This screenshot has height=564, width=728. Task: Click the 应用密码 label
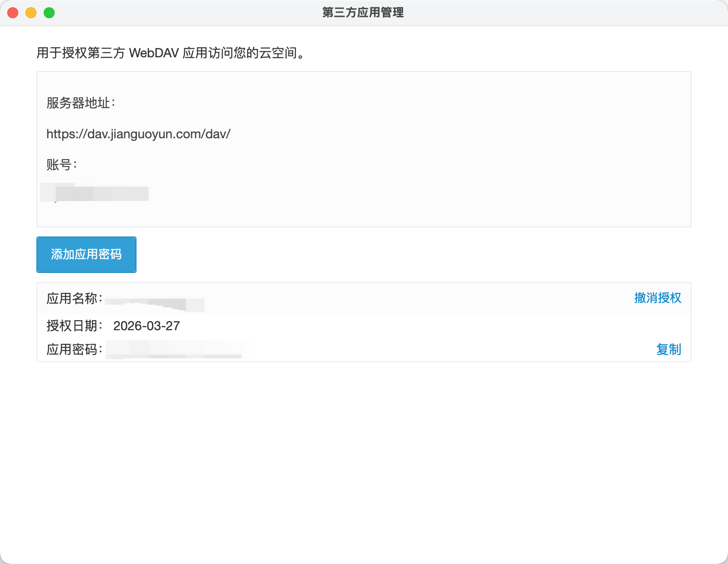point(74,349)
